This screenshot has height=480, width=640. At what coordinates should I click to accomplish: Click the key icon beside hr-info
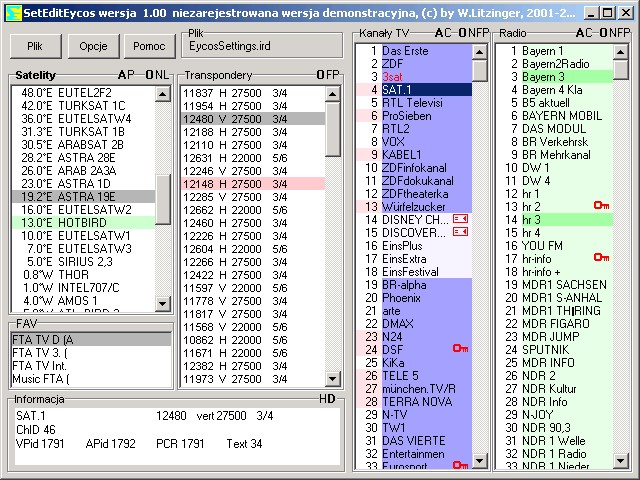(x=601, y=257)
